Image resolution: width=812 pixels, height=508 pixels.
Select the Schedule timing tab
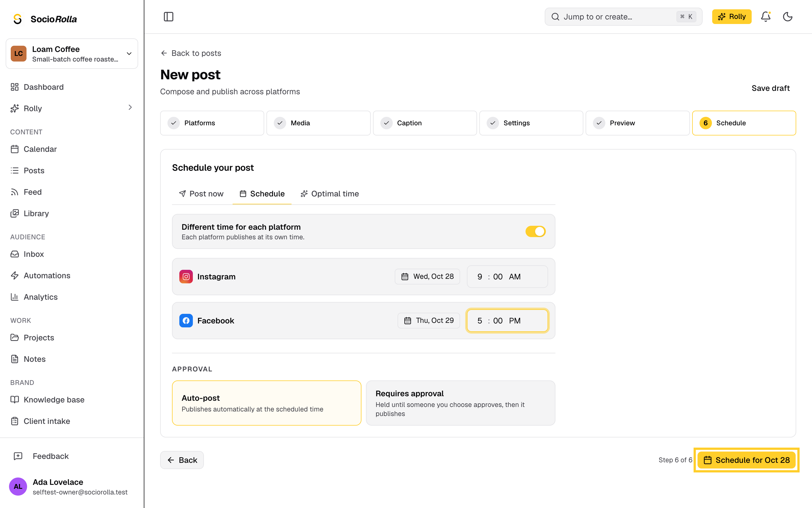[x=262, y=194]
